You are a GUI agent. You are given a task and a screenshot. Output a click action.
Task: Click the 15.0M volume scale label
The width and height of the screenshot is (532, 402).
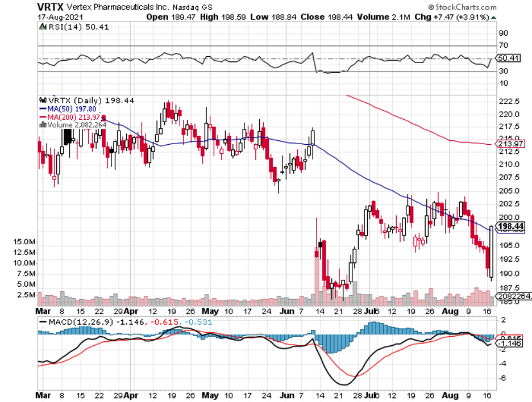pyautogui.click(x=24, y=242)
